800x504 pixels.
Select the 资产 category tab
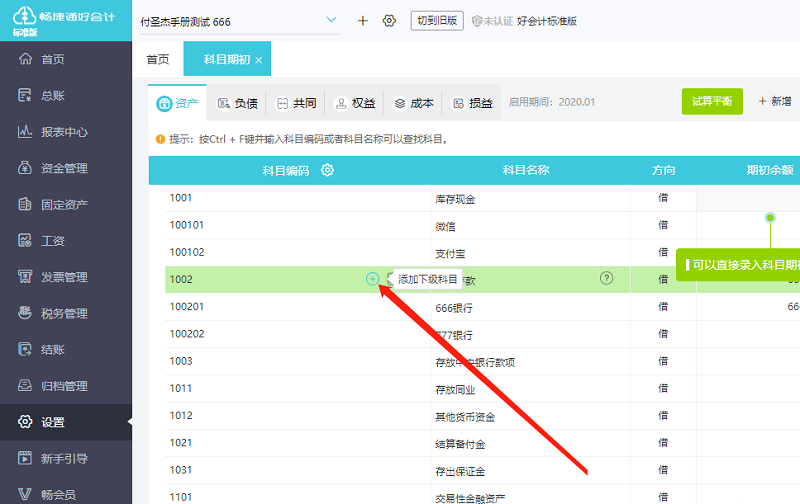coord(178,103)
